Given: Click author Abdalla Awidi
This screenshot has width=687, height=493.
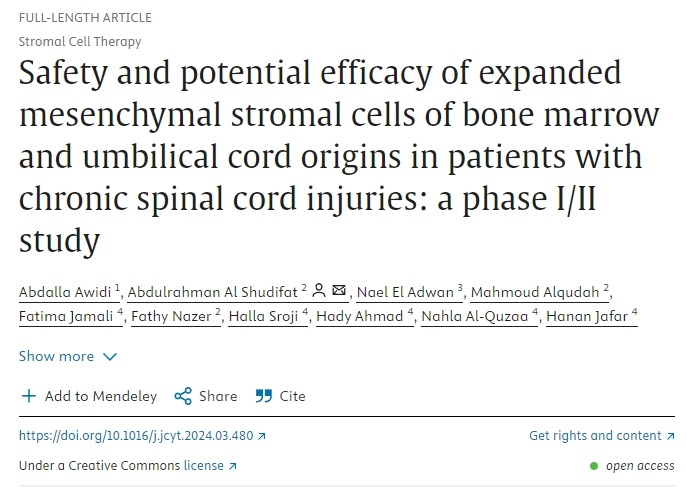Looking at the screenshot, I should tap(66, 291).
